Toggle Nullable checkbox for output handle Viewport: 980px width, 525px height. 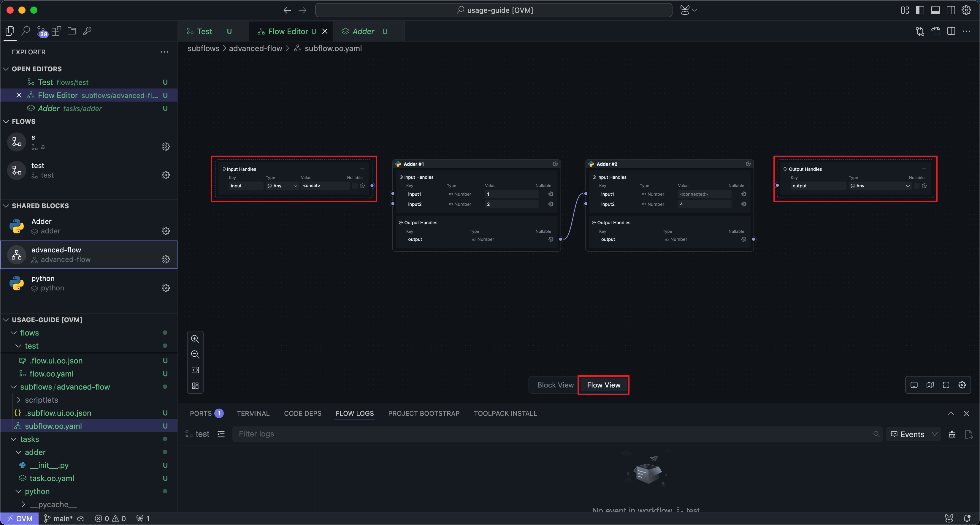(916, 186)
